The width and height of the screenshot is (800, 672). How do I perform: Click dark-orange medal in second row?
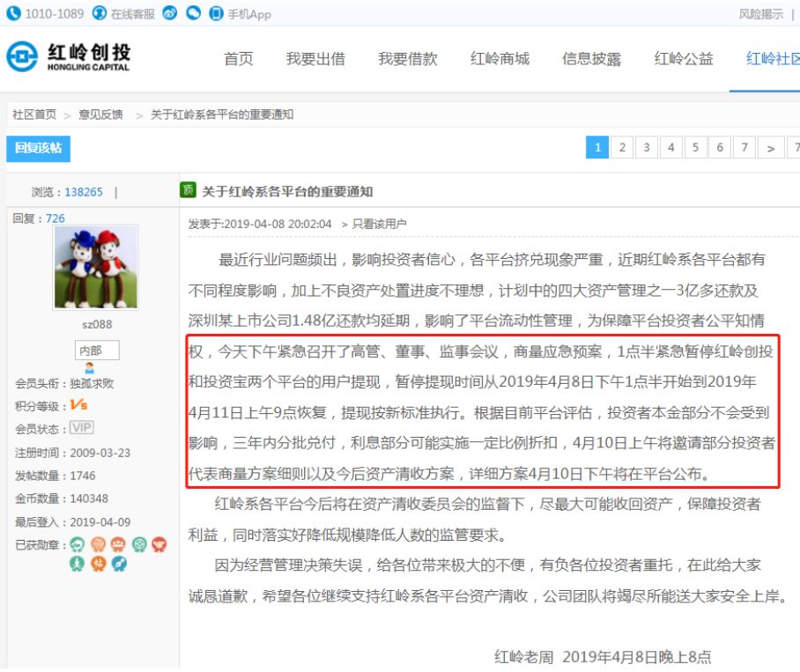[98, 564]
